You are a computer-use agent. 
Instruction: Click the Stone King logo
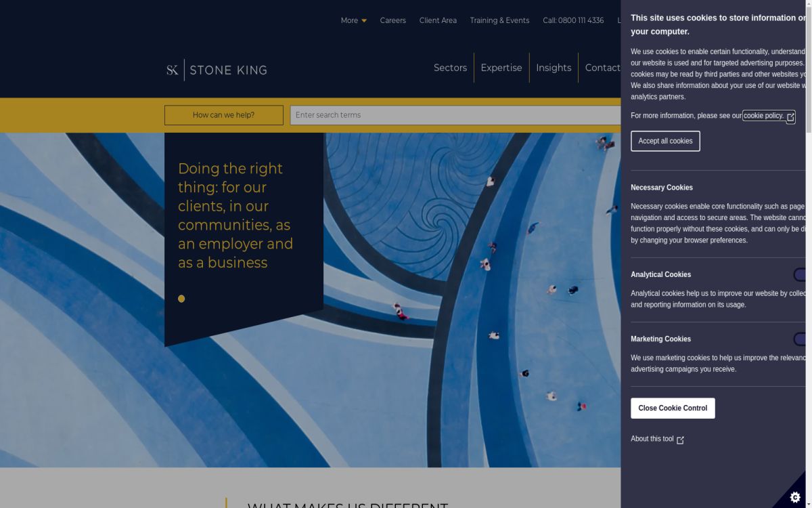[217, 70]
